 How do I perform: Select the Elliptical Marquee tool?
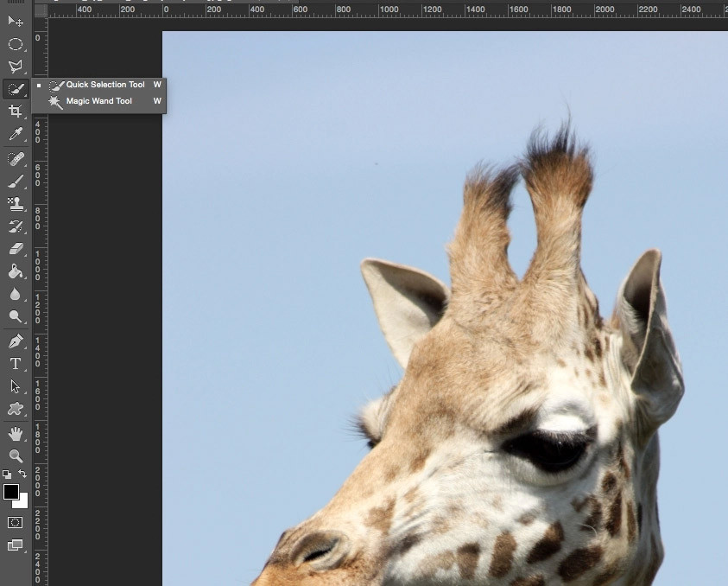[x=15, y=44]
